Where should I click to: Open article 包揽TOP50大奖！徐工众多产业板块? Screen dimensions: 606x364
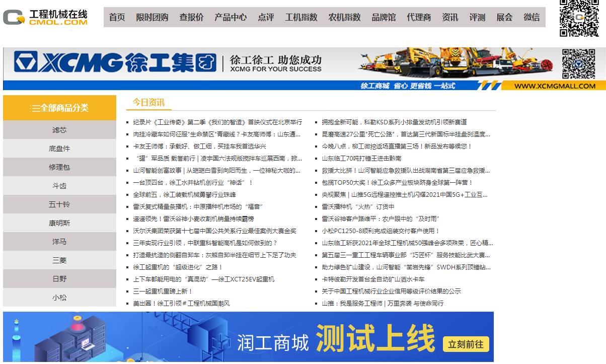398,183
